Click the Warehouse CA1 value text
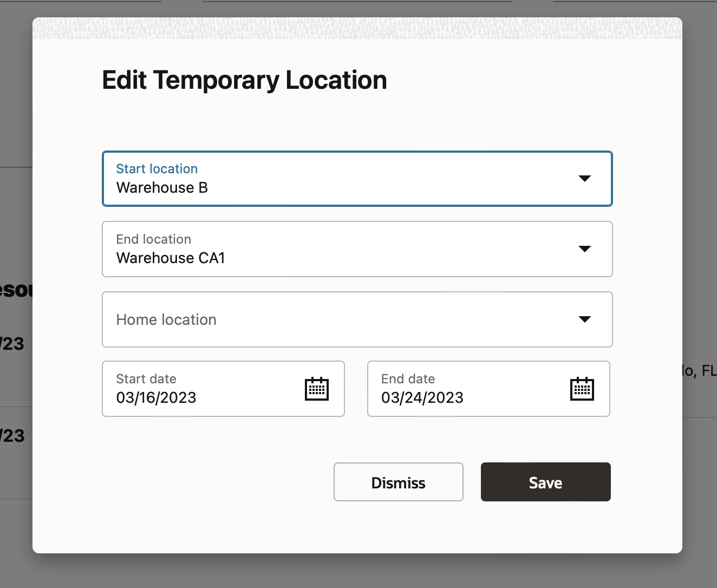This screenshot has height=588, width=717. 171,258
